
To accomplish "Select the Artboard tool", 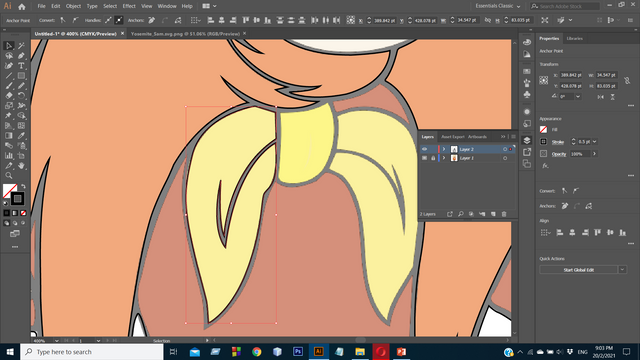I will (x=21, y=156).
